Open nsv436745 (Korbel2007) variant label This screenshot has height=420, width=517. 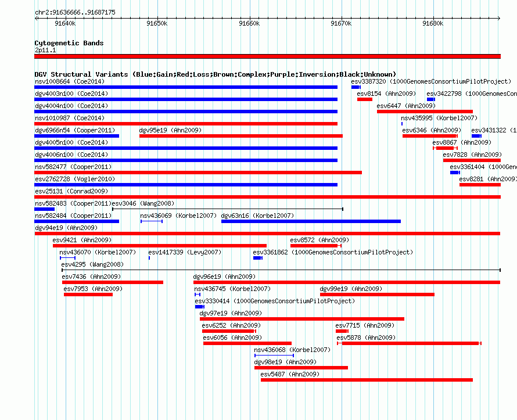232,289
